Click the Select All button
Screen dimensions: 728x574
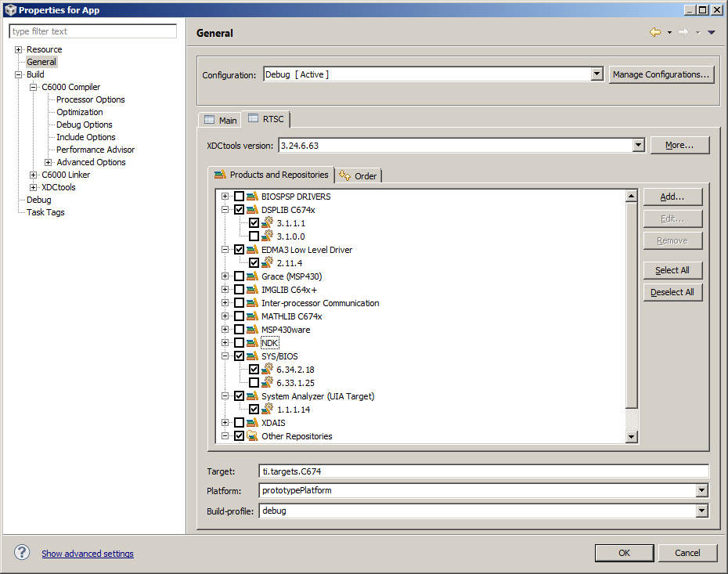click(x=672, y=270)
